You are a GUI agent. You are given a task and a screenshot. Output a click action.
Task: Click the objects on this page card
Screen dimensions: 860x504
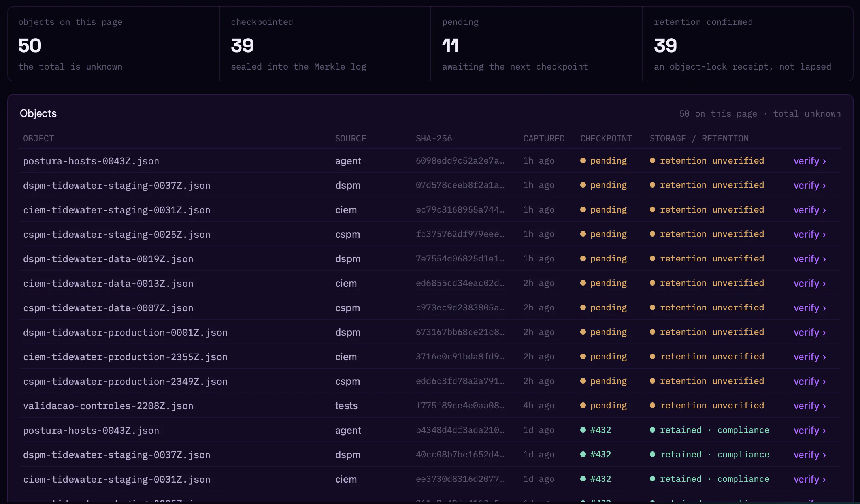(x=113, y=44)
